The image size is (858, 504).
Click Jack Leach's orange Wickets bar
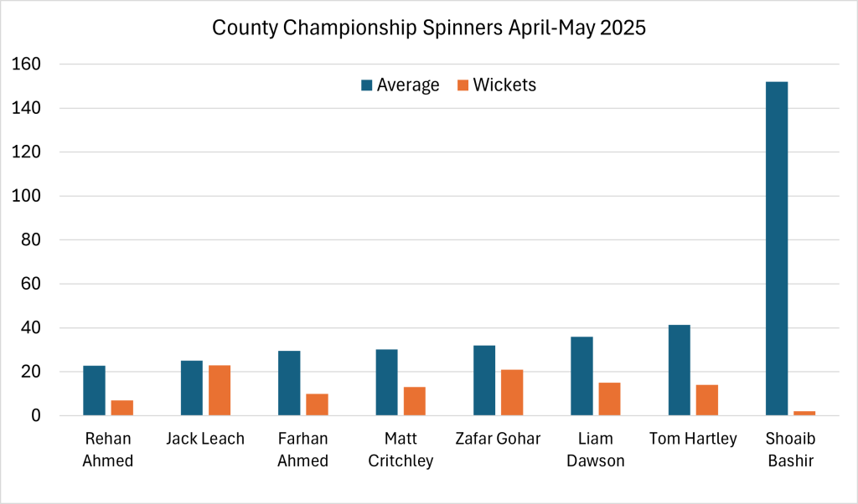coord(220,390)
